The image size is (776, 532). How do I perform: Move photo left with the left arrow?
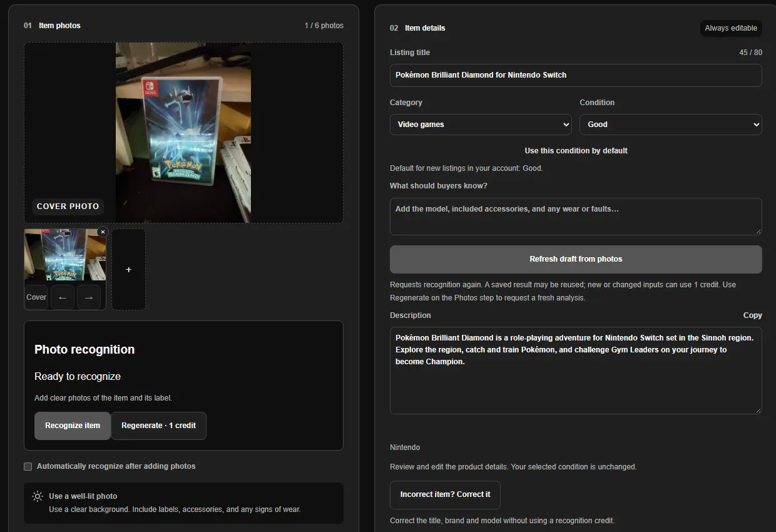click(x=63, y=297)
